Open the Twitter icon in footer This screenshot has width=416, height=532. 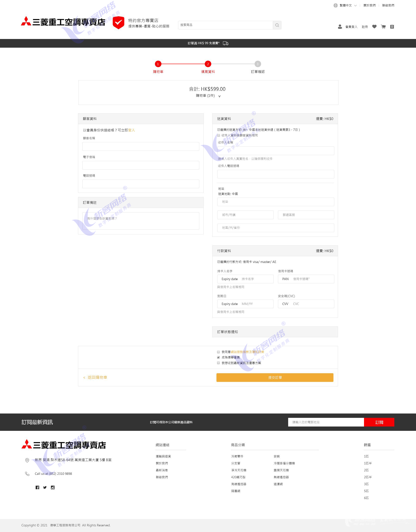tap(45, 487)
